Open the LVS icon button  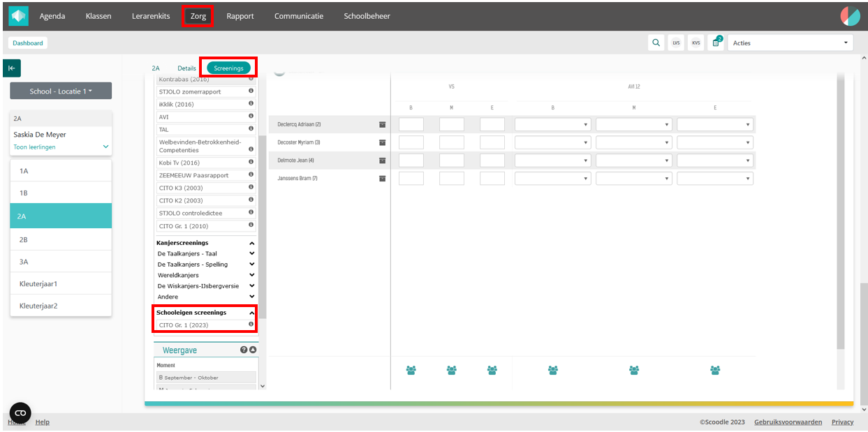[x=675, y=43]
